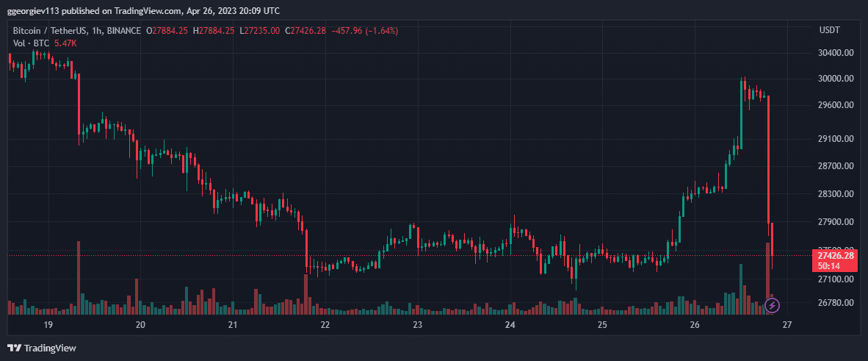868x361 pixels.
Task: Click the USDT currency label
Action: click(829, 30)
